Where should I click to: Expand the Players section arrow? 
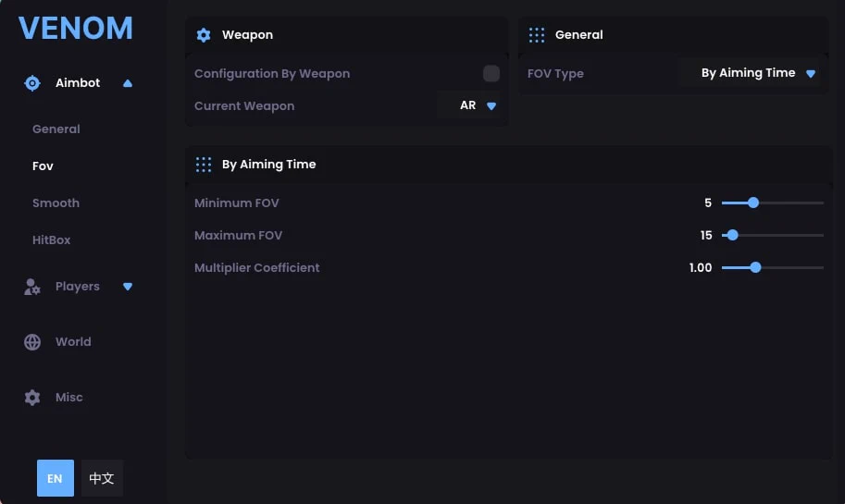(127, 287)
